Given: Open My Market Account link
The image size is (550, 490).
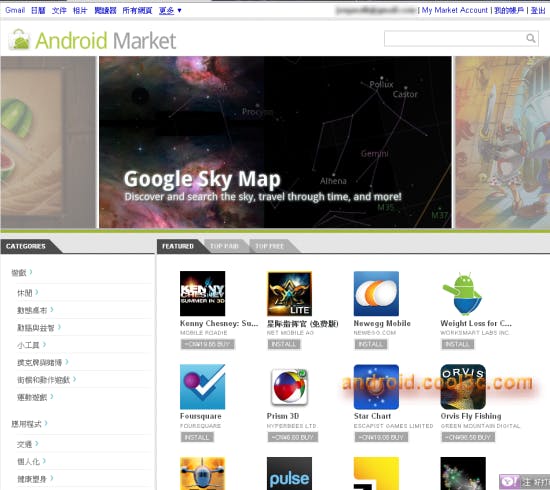Looking at the screenshot, I should 455,10.
